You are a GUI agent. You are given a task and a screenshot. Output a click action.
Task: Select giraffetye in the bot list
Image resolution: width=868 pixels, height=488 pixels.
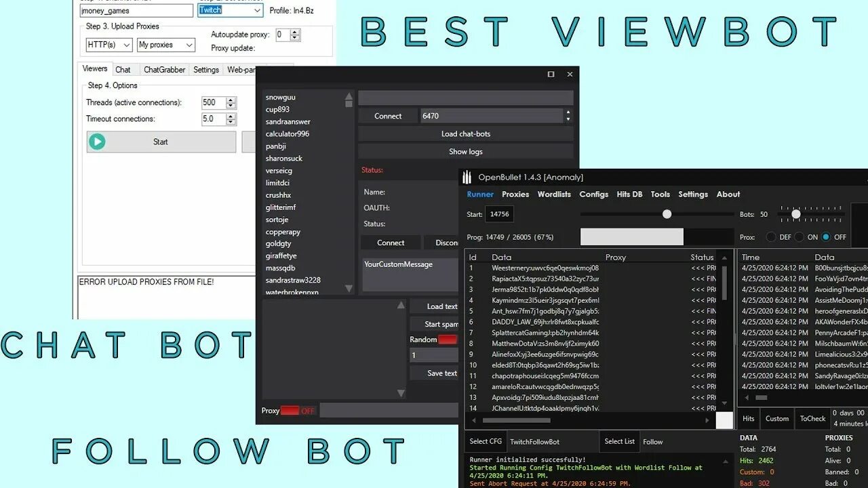click(x=281, y=256)
